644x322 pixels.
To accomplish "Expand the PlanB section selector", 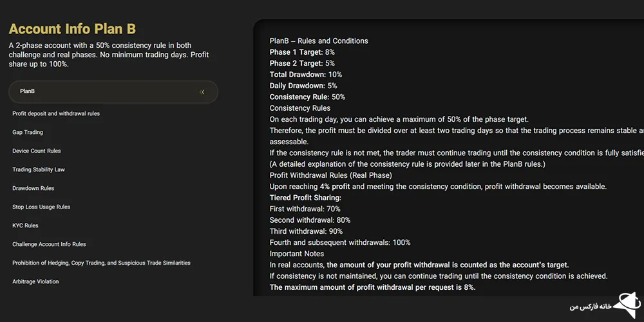I will click(x=113, y=91).
